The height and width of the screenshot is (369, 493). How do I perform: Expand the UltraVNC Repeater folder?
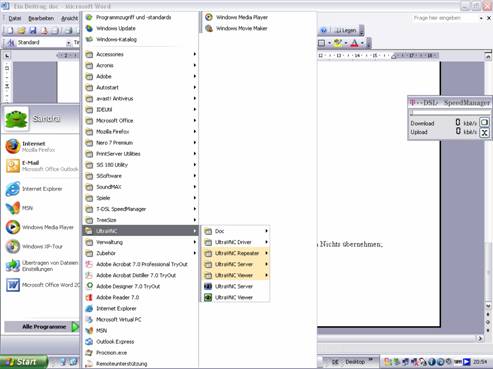235,253
